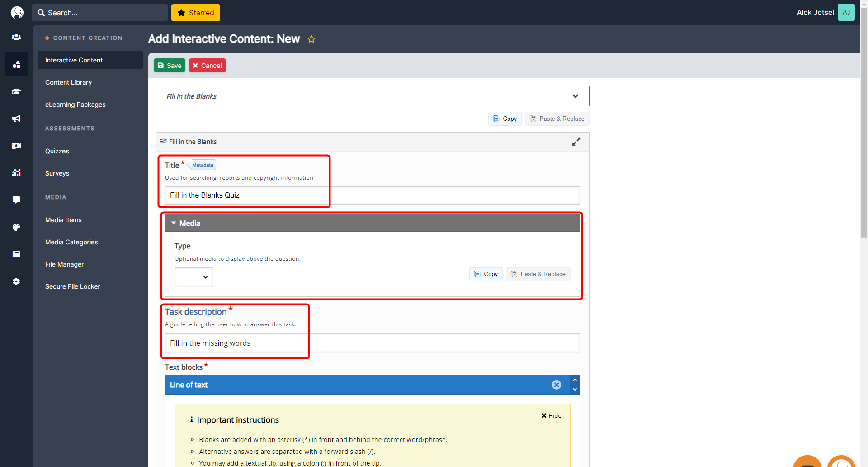
Task: Open the media Type dropdown
Action: tap(193, 277)
